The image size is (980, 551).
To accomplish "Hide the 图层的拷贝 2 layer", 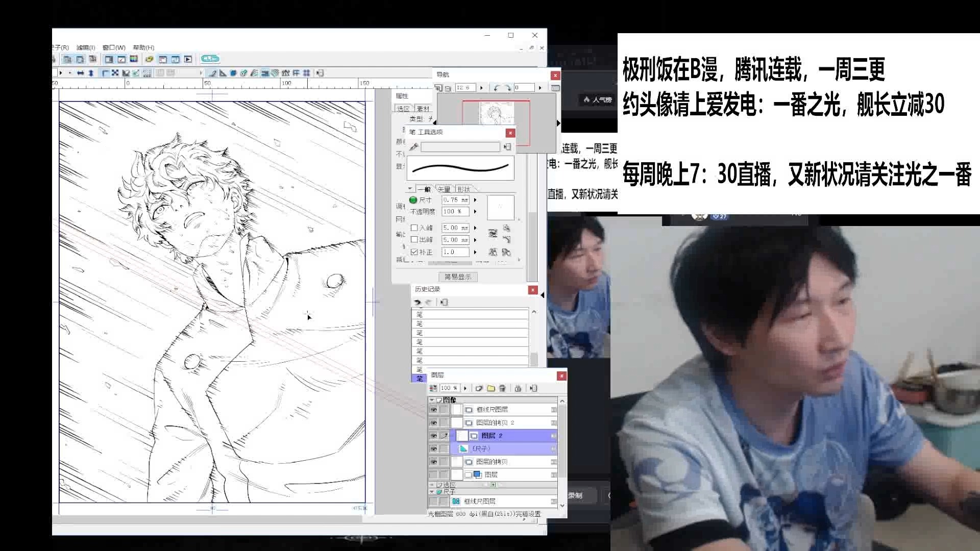I will pos(433,422).
